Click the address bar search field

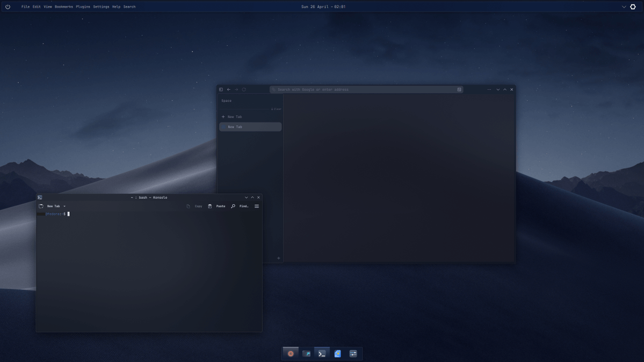tap(366, 90)
